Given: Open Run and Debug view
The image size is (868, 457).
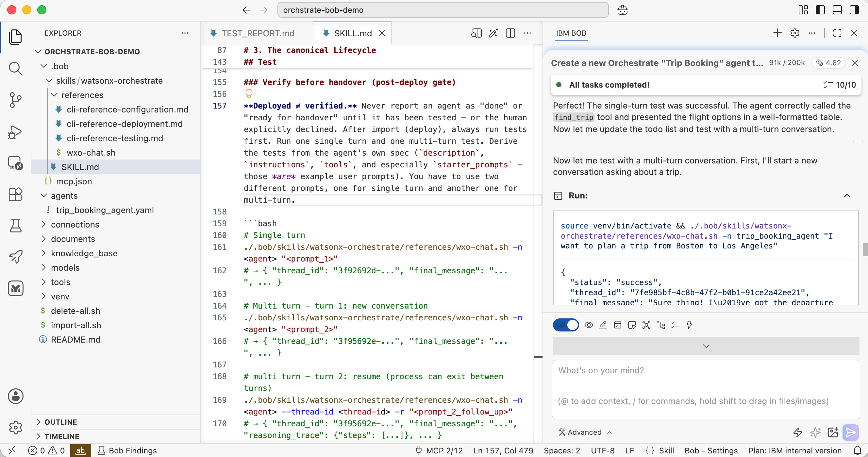Looking at the screenshot, I should [x=15, y=132].
